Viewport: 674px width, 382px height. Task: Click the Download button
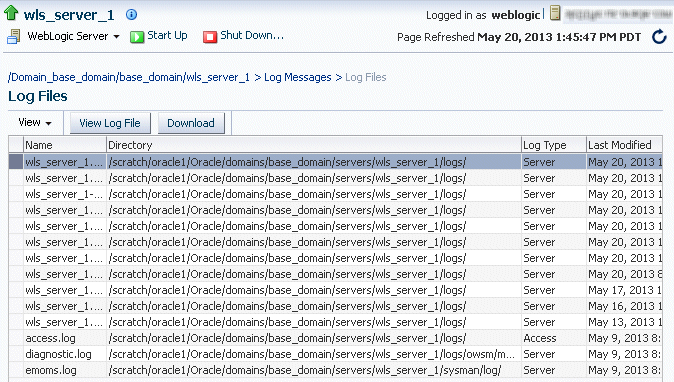click(x=191, y=123)
